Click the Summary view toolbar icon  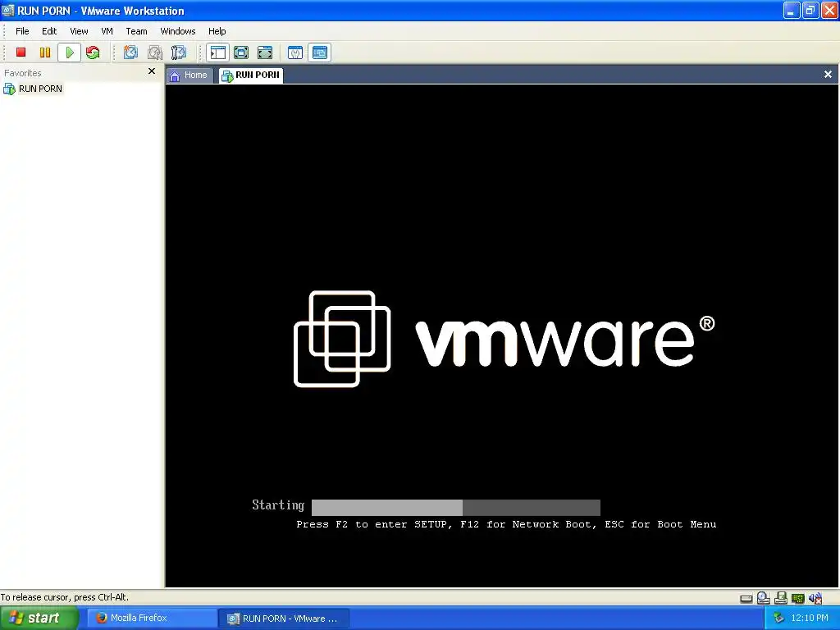(x=295, y=52)
